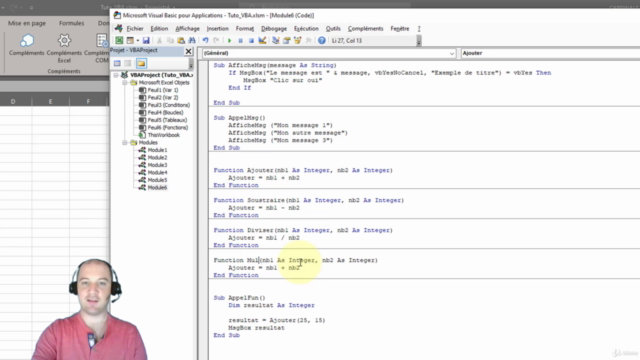This screenshot has width=640, height=360.
Task: Open the Ajouter procedure dropdown
Action: coord(550,53)
